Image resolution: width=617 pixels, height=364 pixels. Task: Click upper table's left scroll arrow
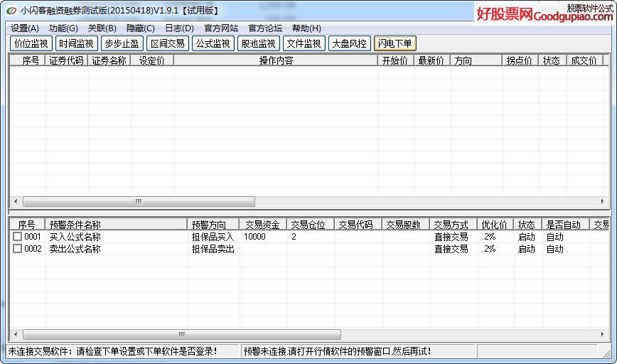tap(16, 201)
